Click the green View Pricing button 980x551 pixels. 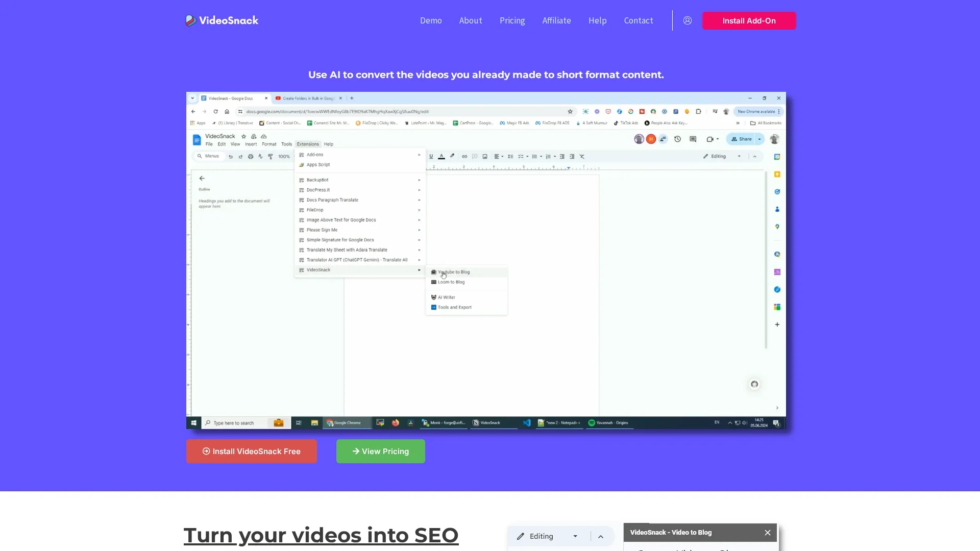click(x=380, y=451)
